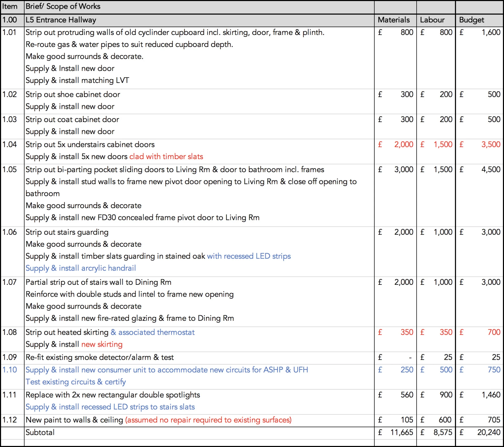The width and height of the screenshot is (504, 447).
Task: Select the 20,240 subtotal budget value
Action: pos(489,432)
